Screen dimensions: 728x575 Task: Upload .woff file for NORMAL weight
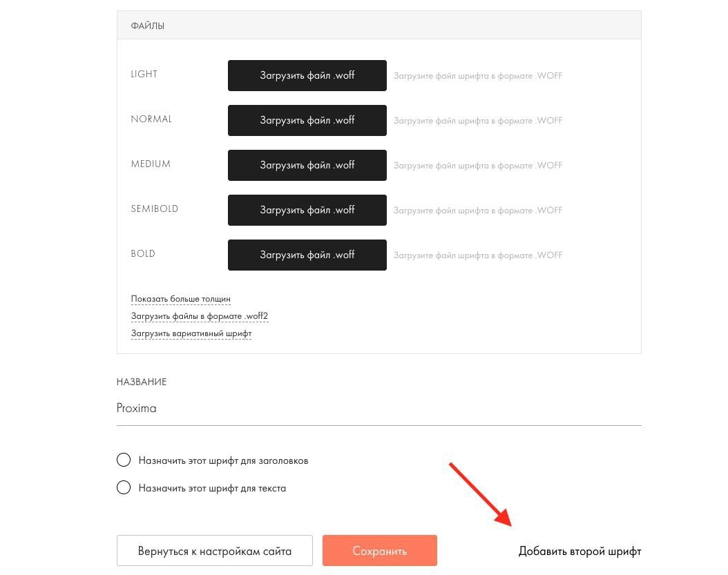[x=307, y=120]
